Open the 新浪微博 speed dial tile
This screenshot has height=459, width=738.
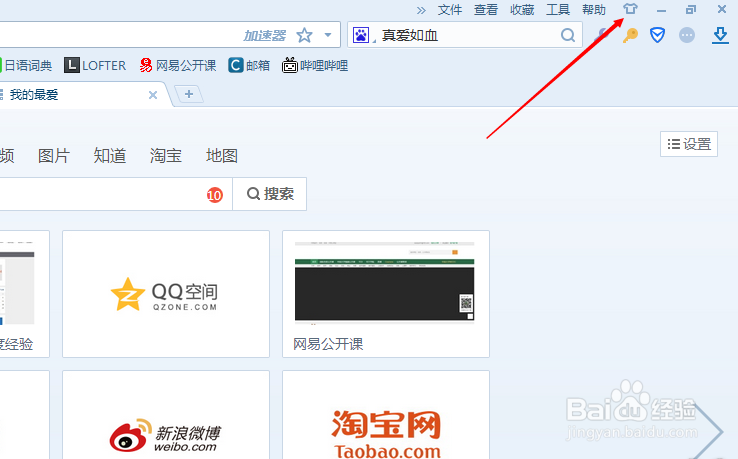pyautogui.click(x=166, y=415)
